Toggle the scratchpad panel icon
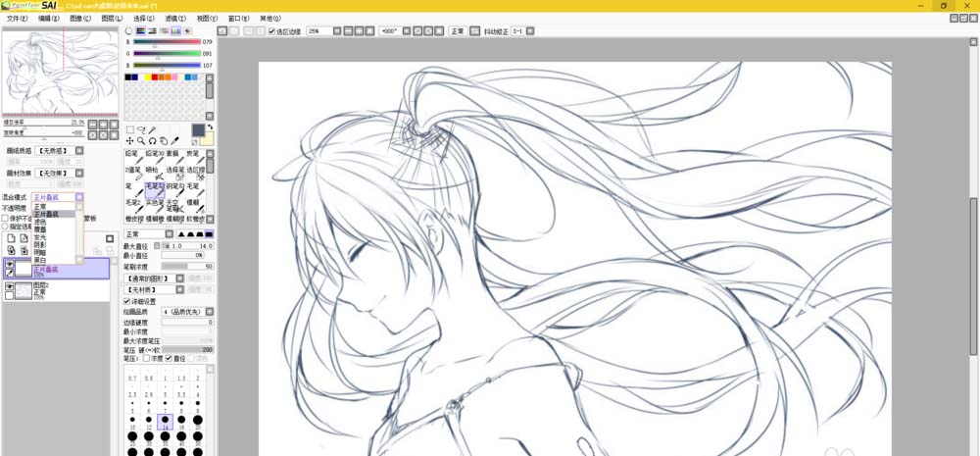Viewport: 980px width, 456px height. pyautogui.click(x=187, y=30)
